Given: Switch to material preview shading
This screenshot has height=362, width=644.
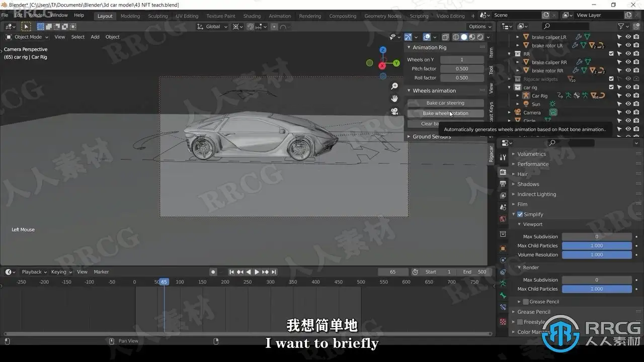Looking at the screenshot, I should [x=472, y=37].
